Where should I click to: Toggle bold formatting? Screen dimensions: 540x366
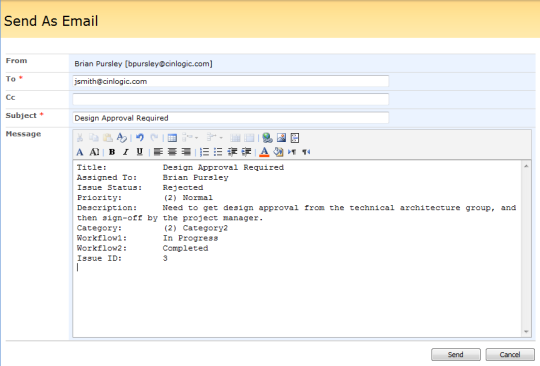pyautogui.click(x=112, y=152)
